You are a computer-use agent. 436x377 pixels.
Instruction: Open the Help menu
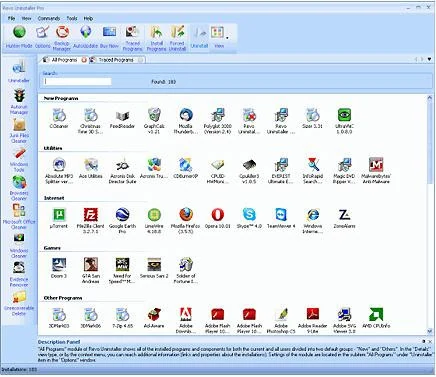[88, 18]
